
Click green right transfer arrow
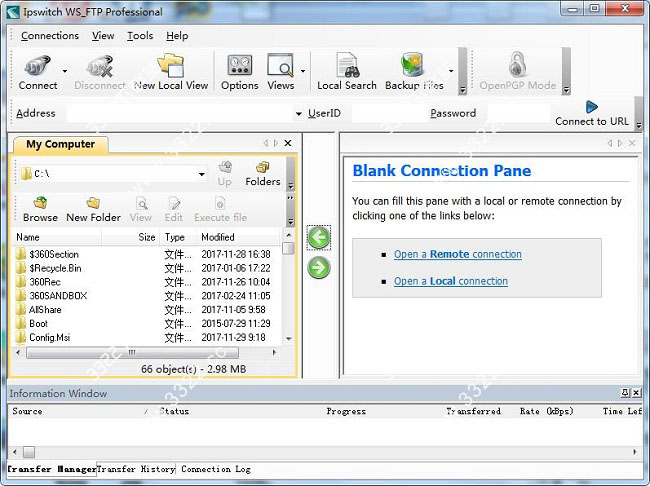click(x=319, y=268)
